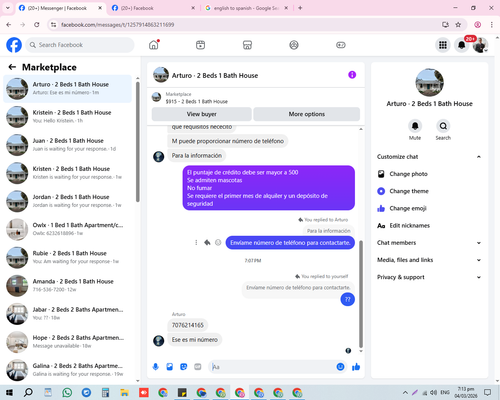Switch to the (20+) Facebook tab
Viewport: 500px width, 400px height.
coord(153,8)
